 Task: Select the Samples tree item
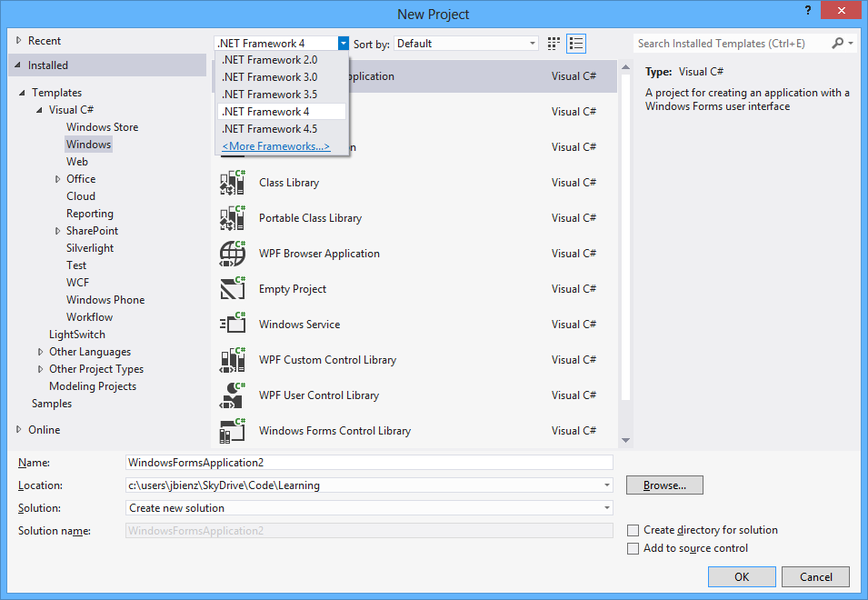pos(52,404)
